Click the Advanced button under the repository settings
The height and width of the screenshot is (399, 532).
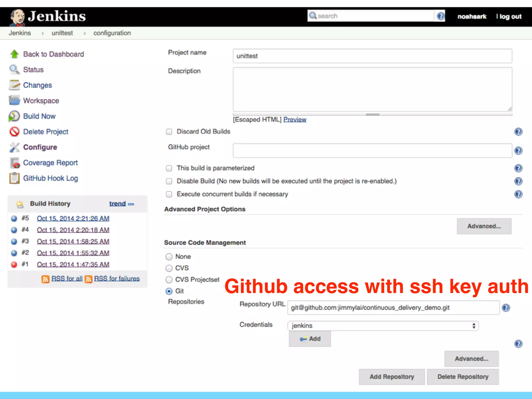[471, 359]
